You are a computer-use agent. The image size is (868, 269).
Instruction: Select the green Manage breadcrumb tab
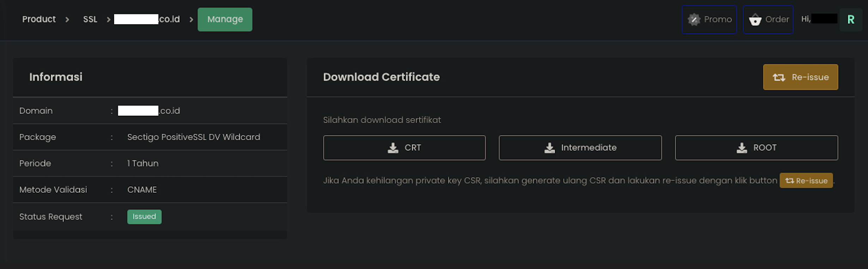click(225, 19)
